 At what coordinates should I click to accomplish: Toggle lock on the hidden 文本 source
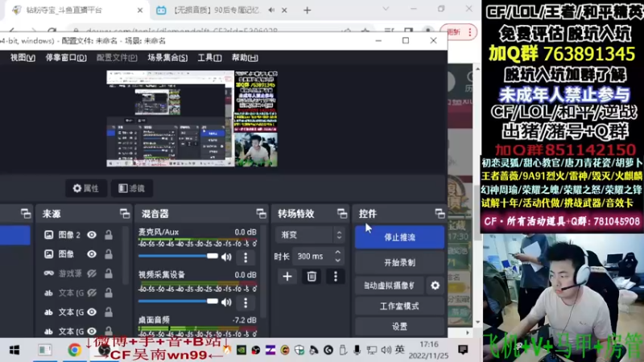click(x=109, y=293)
